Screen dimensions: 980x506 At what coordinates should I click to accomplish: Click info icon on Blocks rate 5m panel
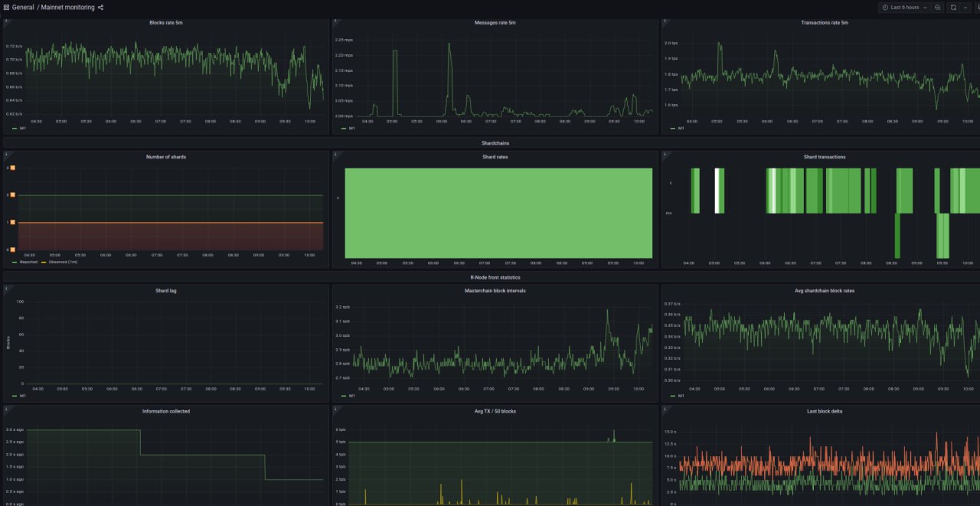[6, 21]
